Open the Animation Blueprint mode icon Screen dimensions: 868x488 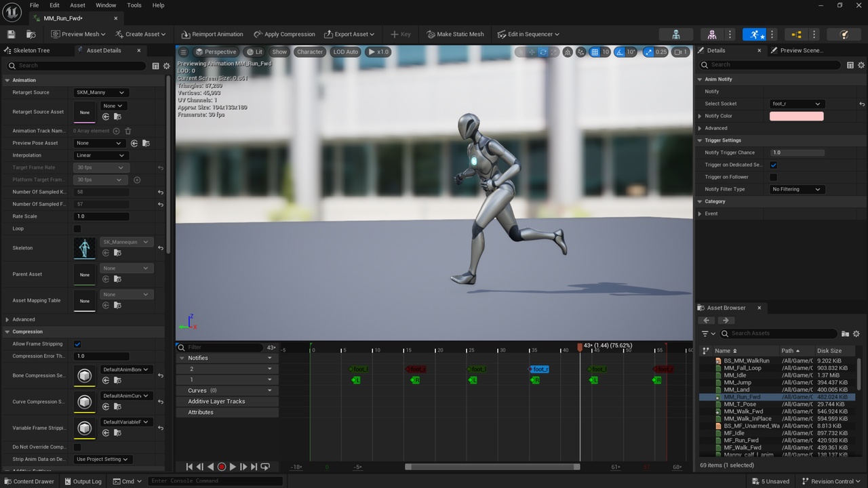pyautogui.click(x=796, y=34)
